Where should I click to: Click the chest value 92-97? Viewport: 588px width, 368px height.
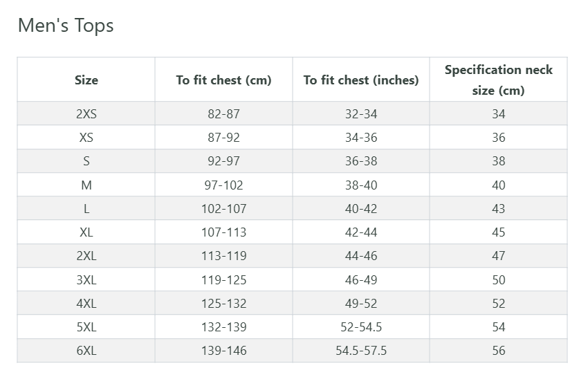[x=223, y=161]
